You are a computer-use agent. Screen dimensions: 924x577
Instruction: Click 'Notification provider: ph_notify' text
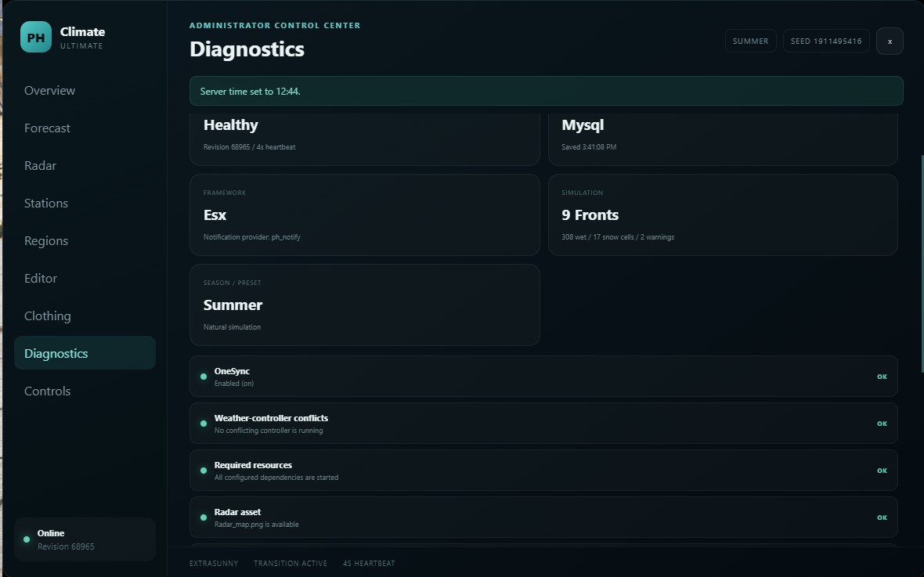pos(251,237)
